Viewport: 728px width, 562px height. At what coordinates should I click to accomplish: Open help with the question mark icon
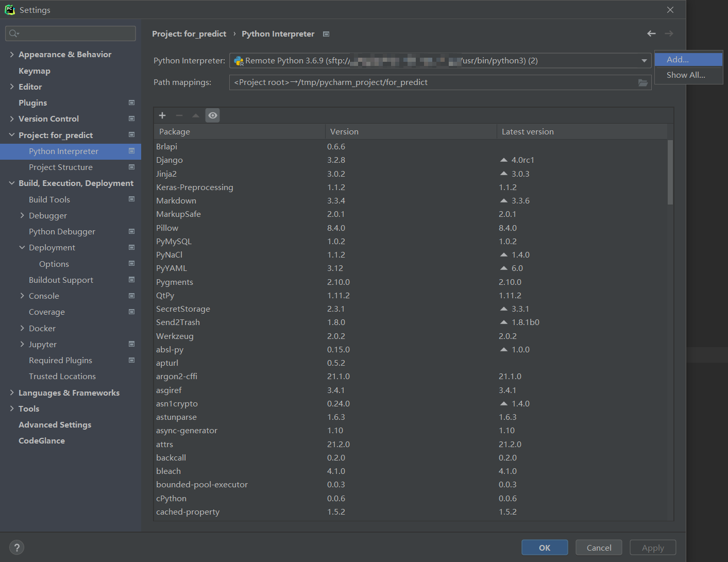pos(16,548)
